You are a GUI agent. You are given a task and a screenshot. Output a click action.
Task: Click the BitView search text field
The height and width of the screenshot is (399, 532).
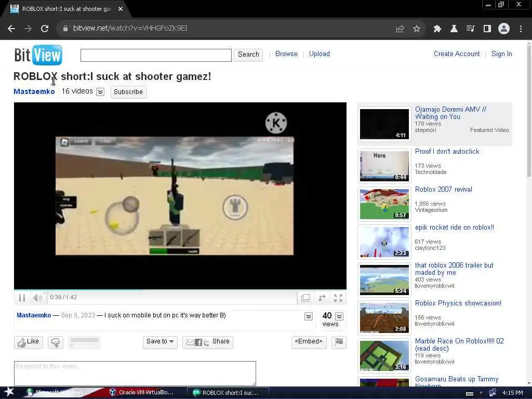coord(156,55)
